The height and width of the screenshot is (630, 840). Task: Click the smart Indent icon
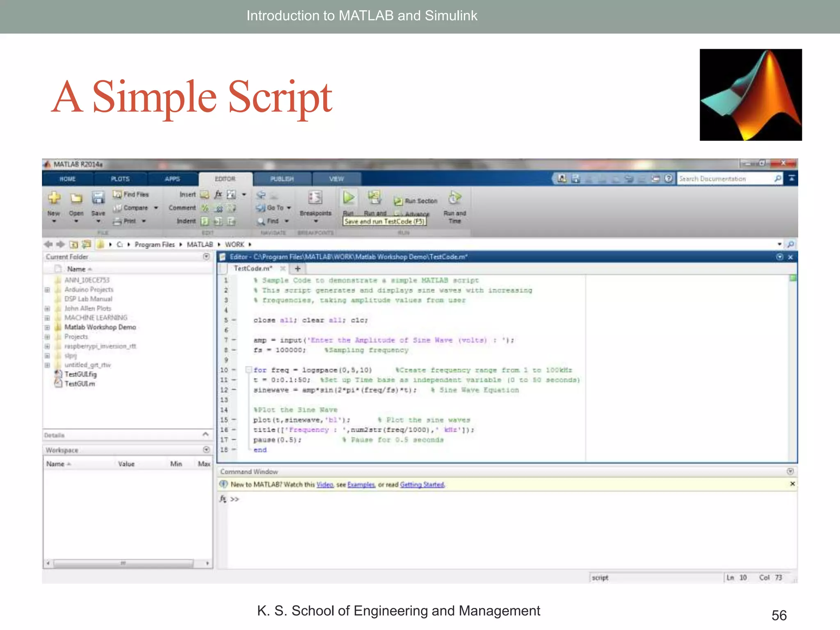click(205, 221)
